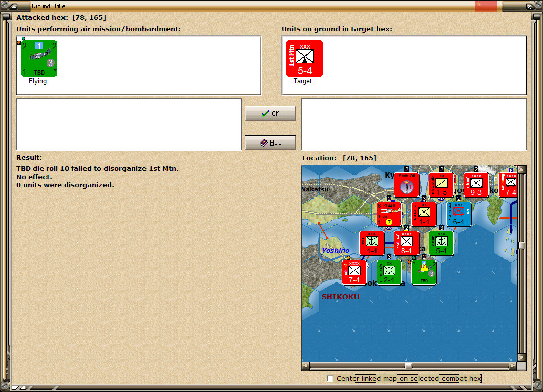Select the 16th Inf 7-4 army counter
Image resolution: width=543 pixels, height=392 pixels.
point(354,272)
